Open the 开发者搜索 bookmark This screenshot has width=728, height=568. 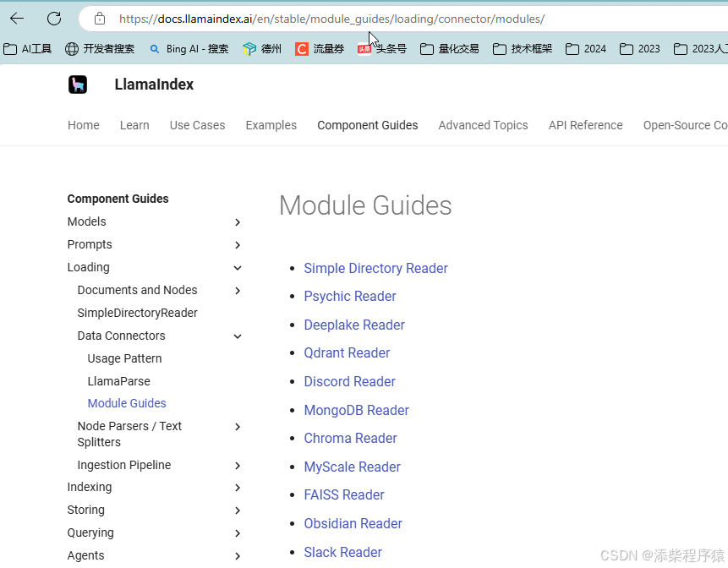(x=100, y=49)
